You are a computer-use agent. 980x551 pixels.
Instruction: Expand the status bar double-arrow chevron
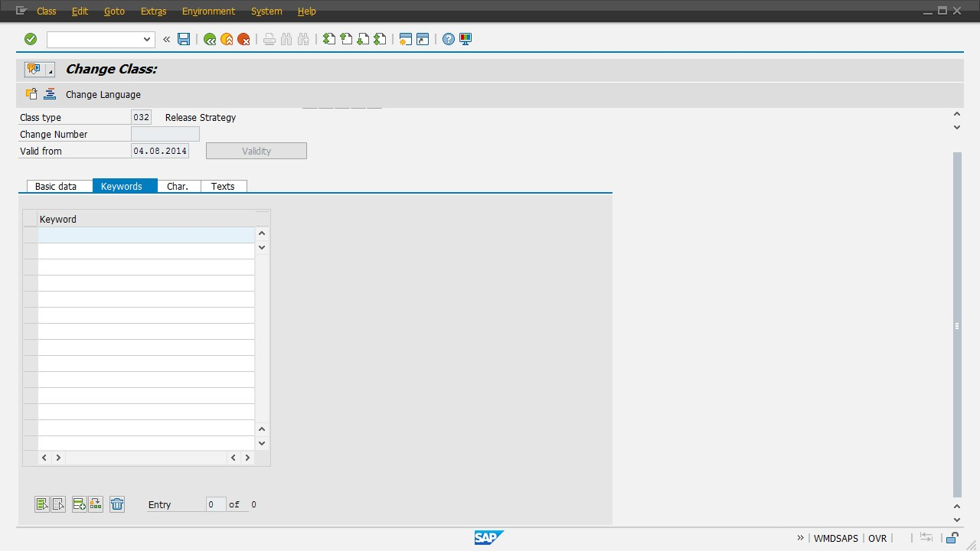pos(801,538)
